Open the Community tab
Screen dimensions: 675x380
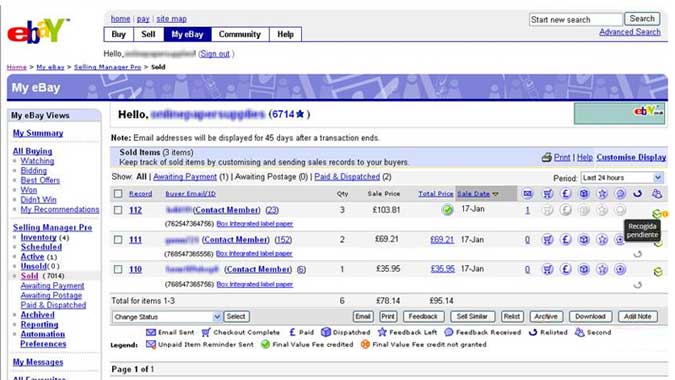(x=240, y=34)
